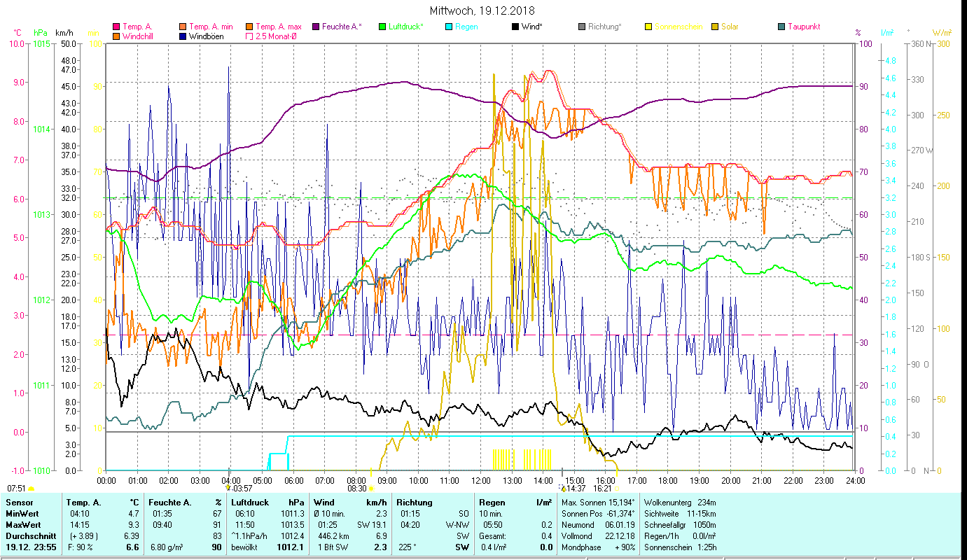This screenshot has height=560, width=967.
Task: Click the Regen cyan legend swatch
Action: click(x=449, y=27)
